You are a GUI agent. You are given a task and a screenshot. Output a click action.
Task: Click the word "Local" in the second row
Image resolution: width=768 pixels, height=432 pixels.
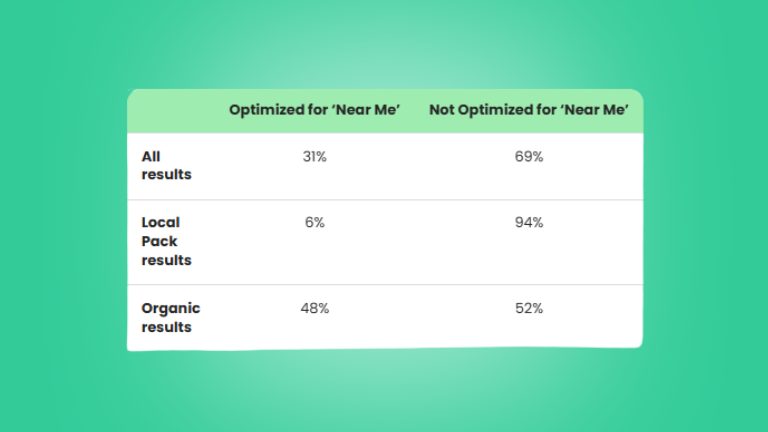(161, 222)
